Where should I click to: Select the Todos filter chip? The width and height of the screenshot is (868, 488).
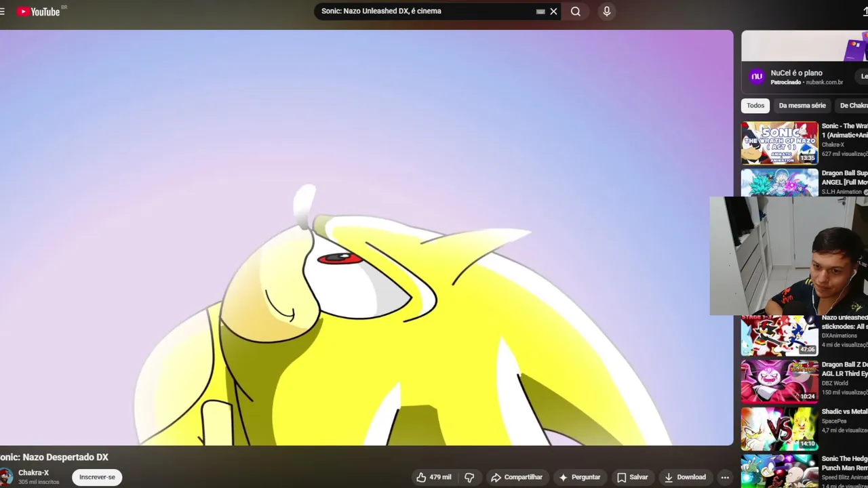coord(755,106)
